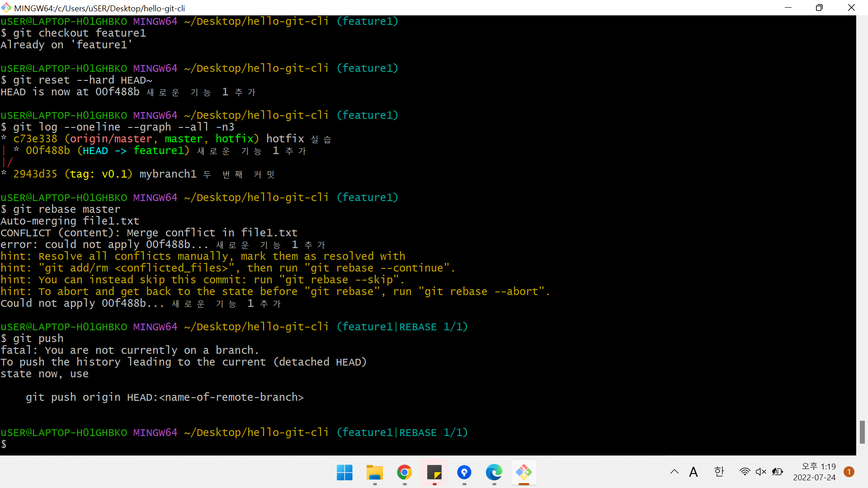
Task: Click the 'git rebase master' command text
Action: tap(66, 209)
